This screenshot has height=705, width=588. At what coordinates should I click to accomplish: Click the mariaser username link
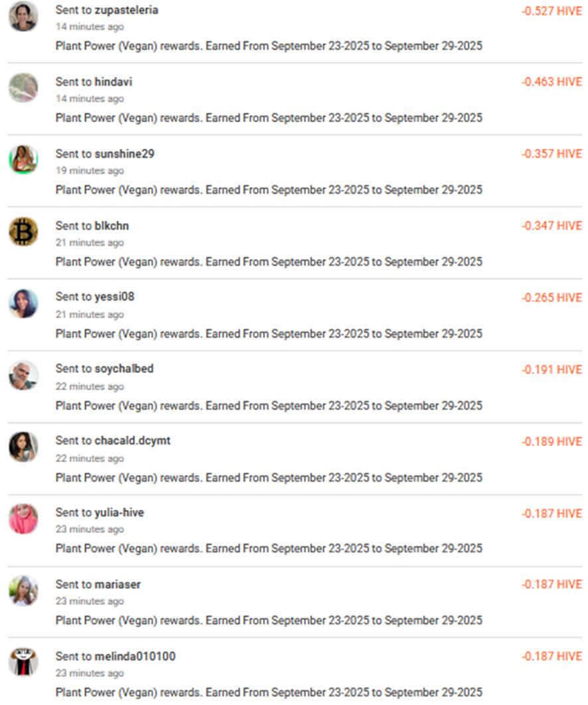(x=117, y=584)
